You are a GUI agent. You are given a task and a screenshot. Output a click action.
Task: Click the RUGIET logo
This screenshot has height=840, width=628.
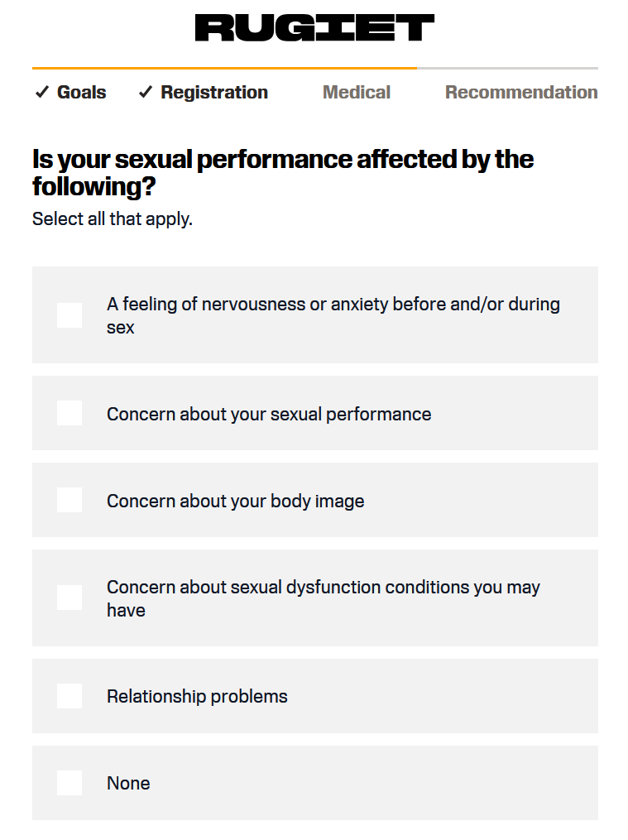(x=314, y=28)
